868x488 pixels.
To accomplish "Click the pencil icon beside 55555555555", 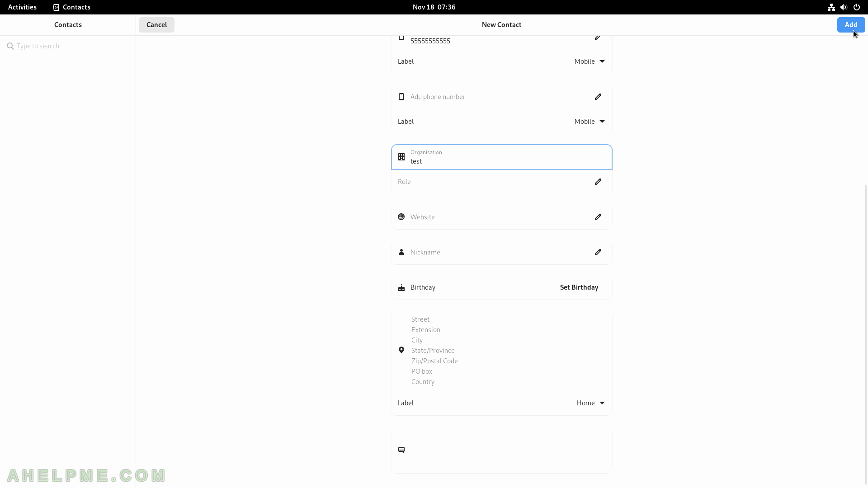I will click(x=598, y=38).
